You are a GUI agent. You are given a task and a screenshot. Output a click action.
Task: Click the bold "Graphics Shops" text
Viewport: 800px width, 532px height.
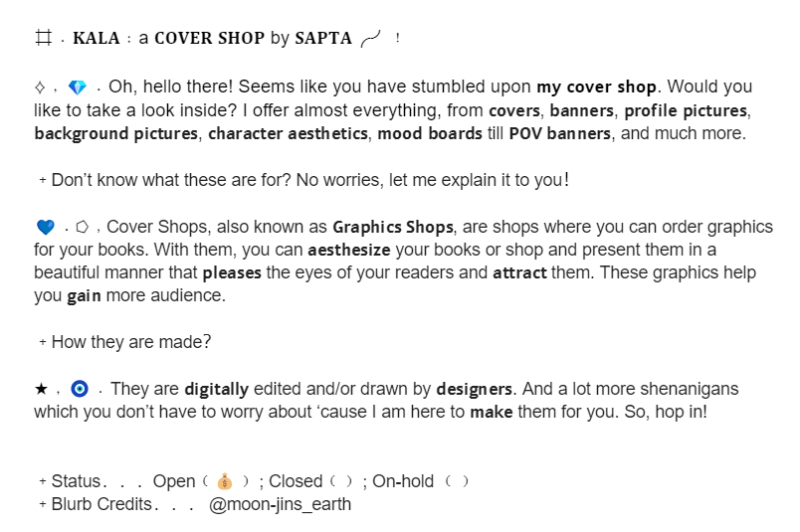392,227
